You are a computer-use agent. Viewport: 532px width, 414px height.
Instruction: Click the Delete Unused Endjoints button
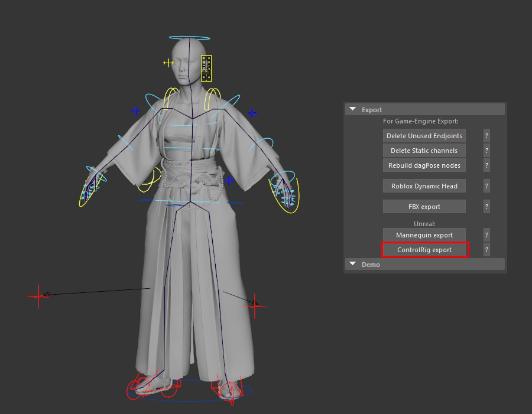click(x=424, y=136)
